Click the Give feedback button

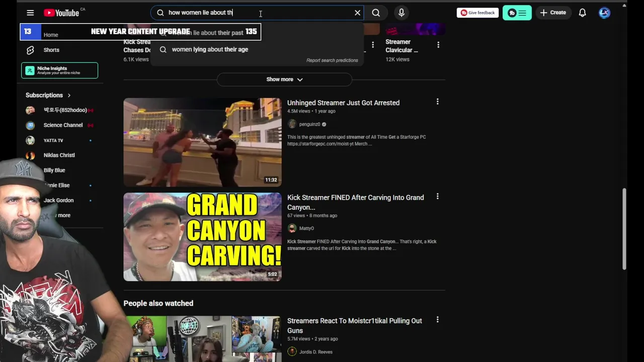pyautogui.click(x=477, y=13)
